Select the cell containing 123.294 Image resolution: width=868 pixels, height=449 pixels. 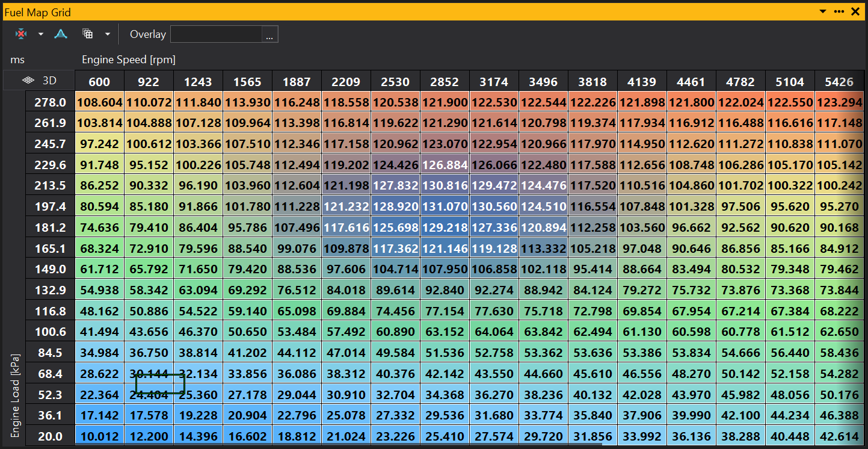[839, 103]
